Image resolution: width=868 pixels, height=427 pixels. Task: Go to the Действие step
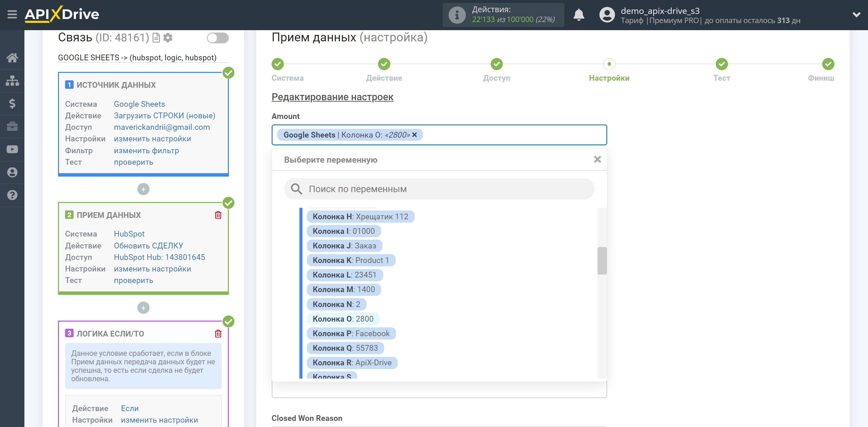click(384, 64)
